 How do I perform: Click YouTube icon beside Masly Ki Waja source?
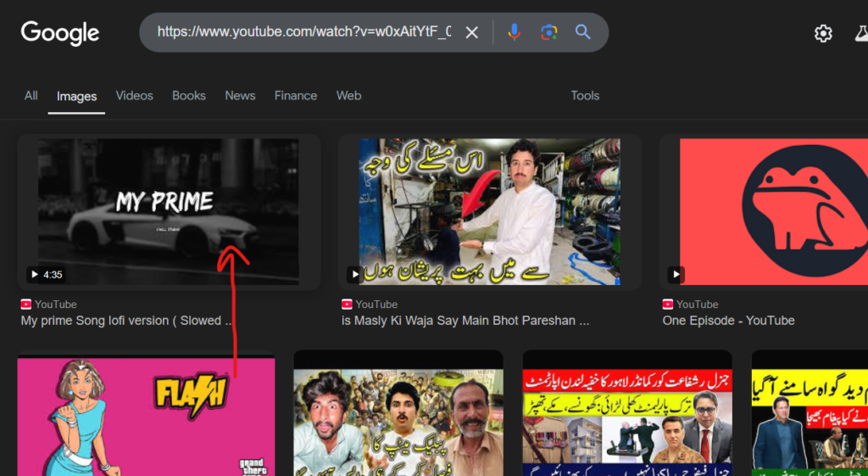(x=347, y=305)
